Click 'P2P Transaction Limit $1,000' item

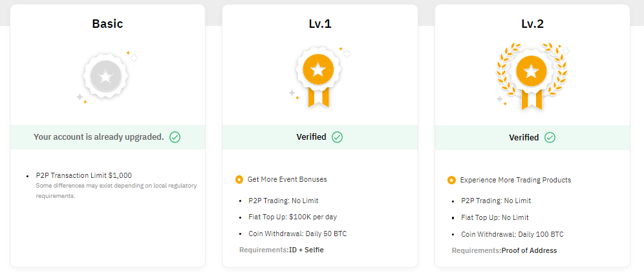[84, 175]
